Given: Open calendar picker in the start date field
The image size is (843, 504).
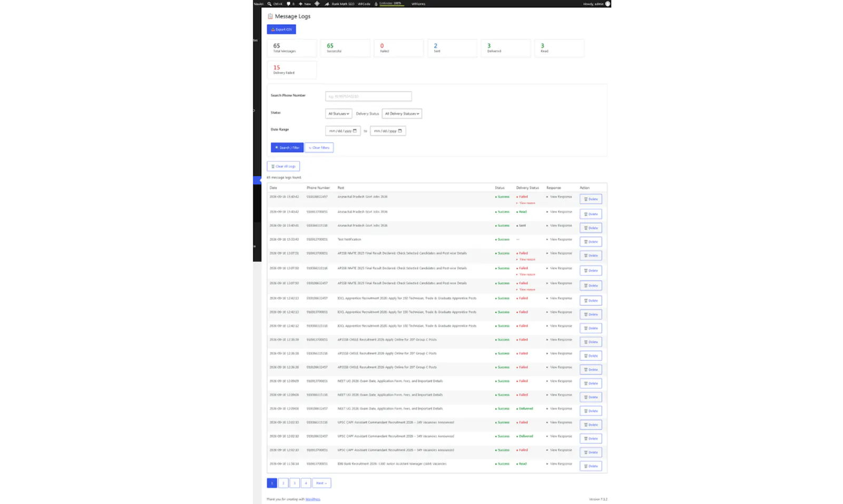Looking at the screenshot, I should tap(355, 131).
